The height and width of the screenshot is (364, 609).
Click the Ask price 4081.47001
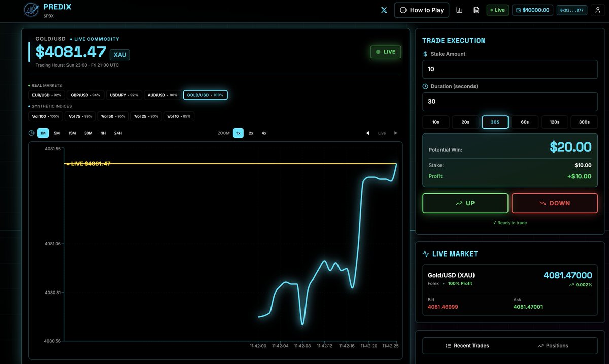click(x=528, y=307)
